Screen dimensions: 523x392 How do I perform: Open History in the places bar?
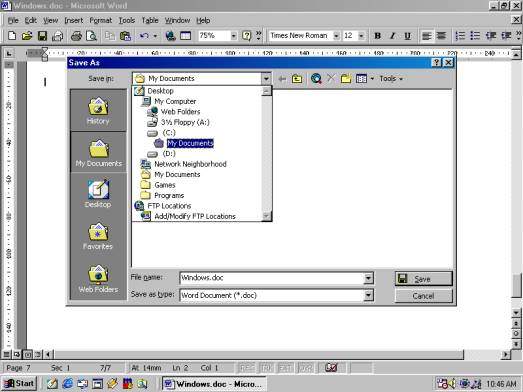click(x=98, y=111)
